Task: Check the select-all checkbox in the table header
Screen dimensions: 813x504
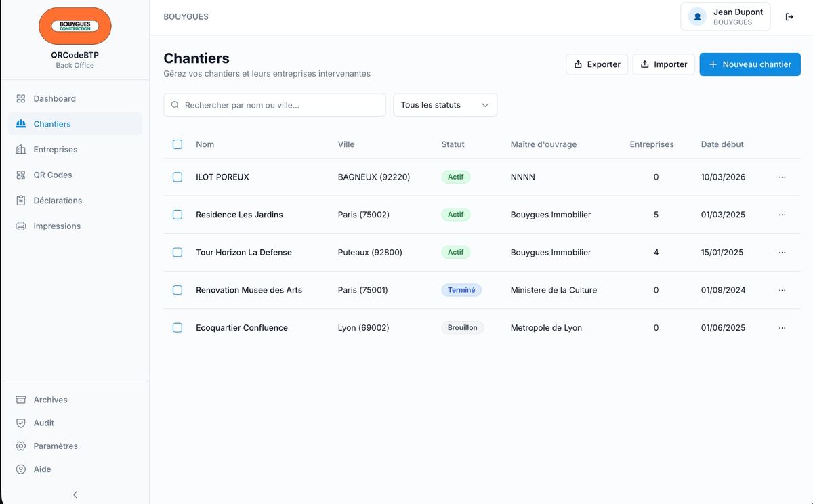Action: [x=177, y=144]
